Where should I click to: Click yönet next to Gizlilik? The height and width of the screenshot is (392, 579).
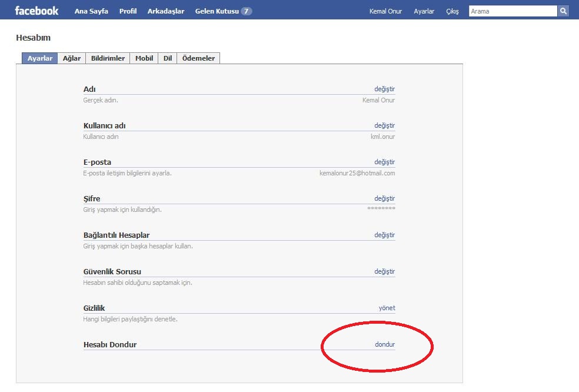(x=387, y=308)
